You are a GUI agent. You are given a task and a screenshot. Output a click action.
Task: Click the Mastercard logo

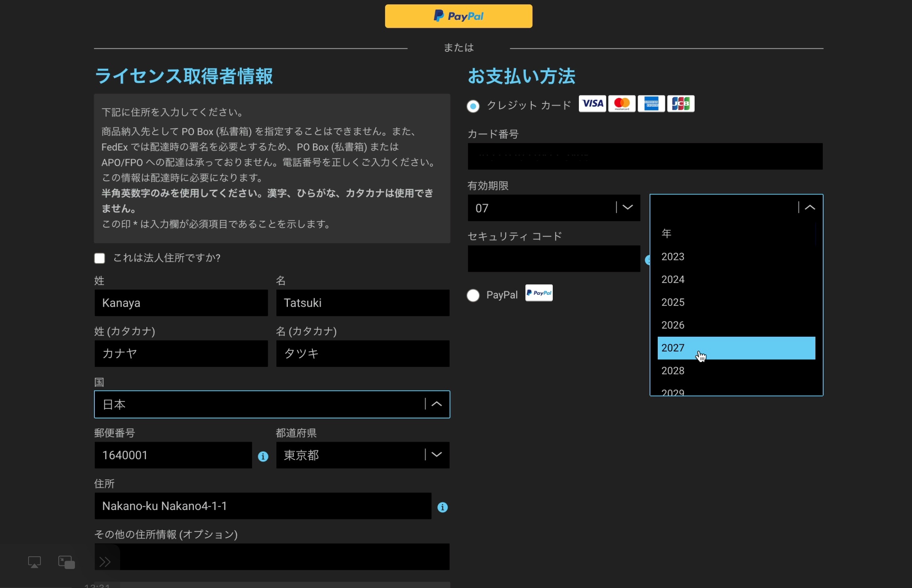[622, 104]
